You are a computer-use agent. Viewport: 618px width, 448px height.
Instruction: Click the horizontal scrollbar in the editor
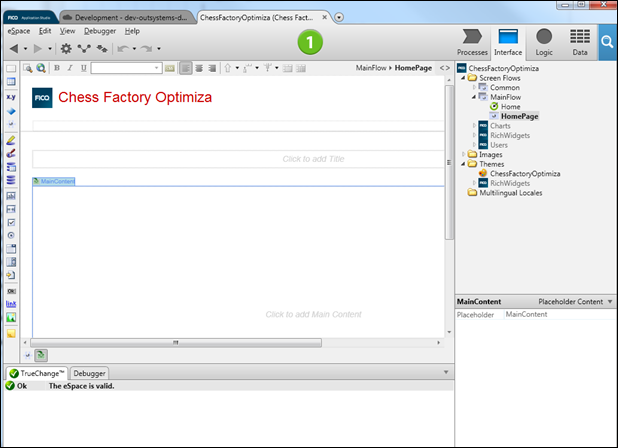(176, 342)
